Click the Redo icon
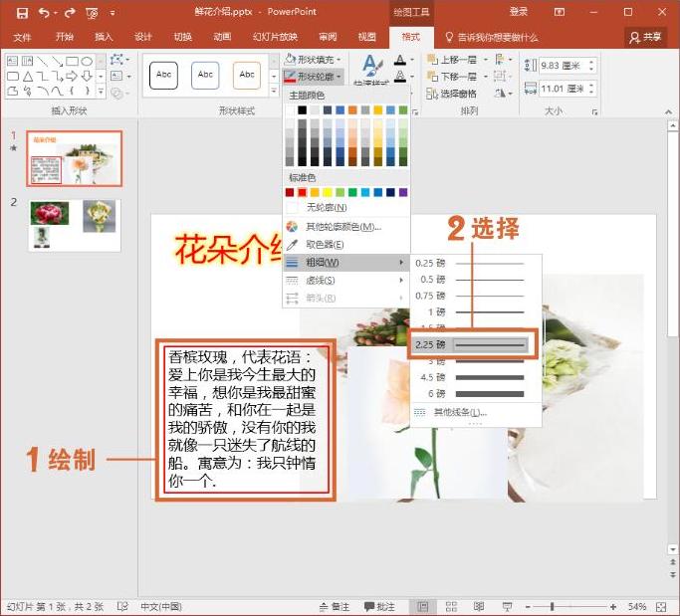 [70, 13]
